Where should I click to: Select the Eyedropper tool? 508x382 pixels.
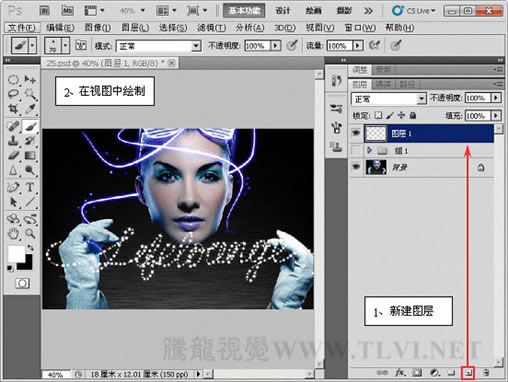tap(30, 108)
